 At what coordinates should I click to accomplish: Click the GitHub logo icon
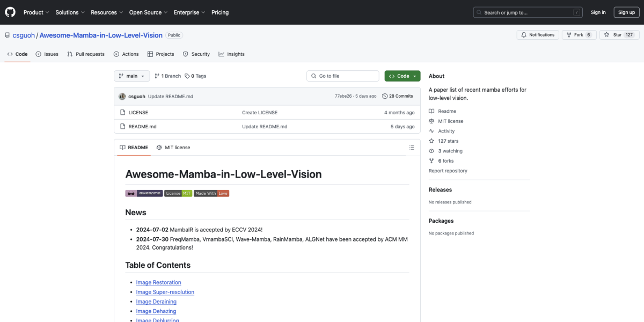10,12
